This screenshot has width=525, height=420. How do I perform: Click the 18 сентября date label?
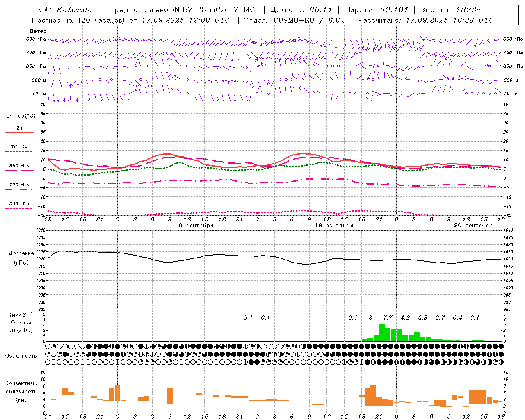coord(194,226)
